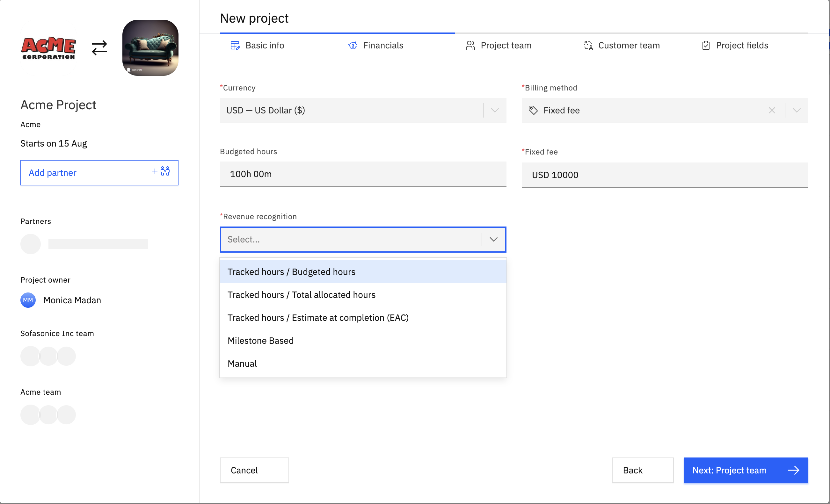Image resolution: width=830 pixels, height=504 pixels.
Task: Click the sofa project thumbnail image
Action: (x=150, y=48)
